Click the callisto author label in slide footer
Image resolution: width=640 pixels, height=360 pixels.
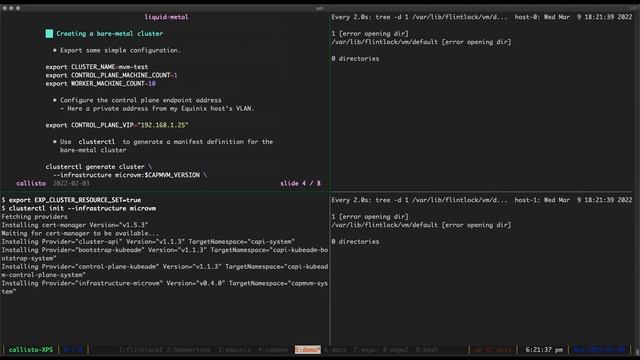pyautogui.click(x=31, y=183)
